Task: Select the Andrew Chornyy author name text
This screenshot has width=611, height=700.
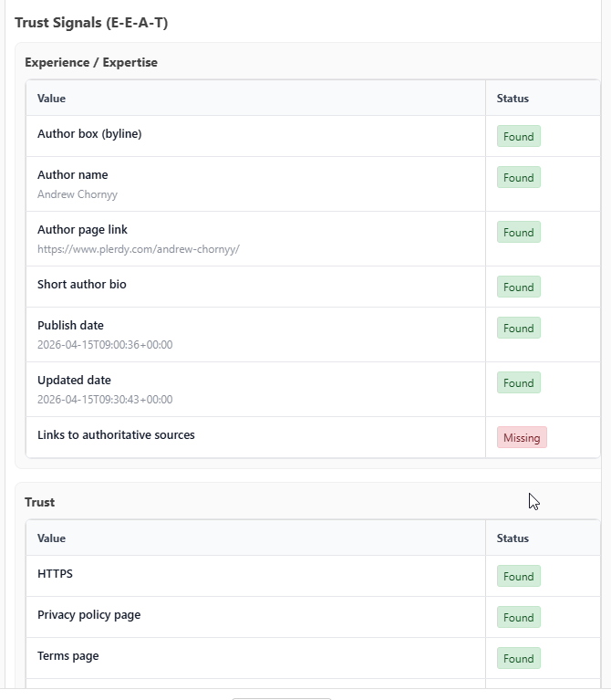Action: tap(78, 194)
